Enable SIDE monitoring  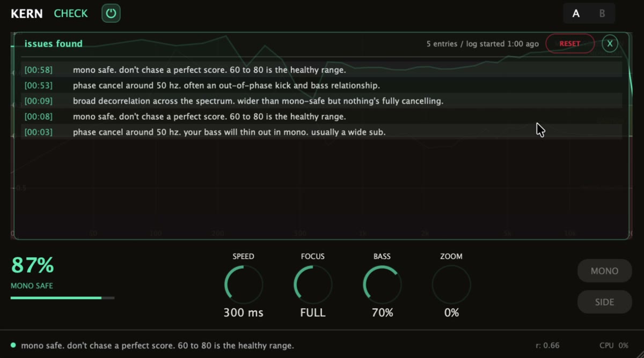coord(604,302)
